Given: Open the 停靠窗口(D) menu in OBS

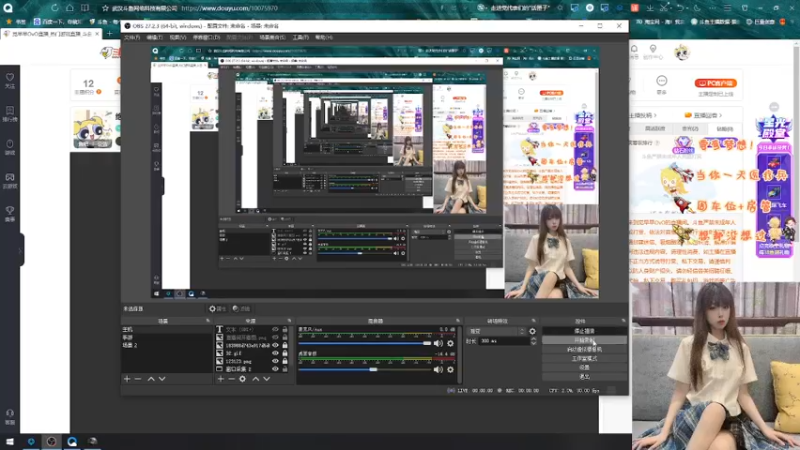Looking at the screenshot, I should click(206, 38).
